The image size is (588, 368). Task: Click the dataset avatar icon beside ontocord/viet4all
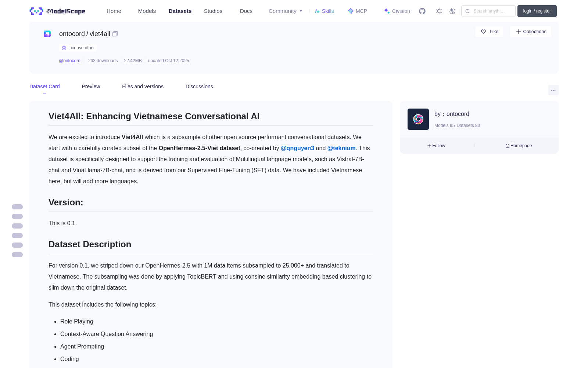click(47, 34)
